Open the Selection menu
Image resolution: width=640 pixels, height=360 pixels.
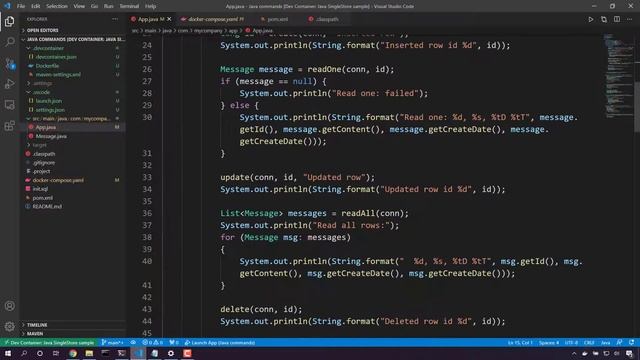57,6
